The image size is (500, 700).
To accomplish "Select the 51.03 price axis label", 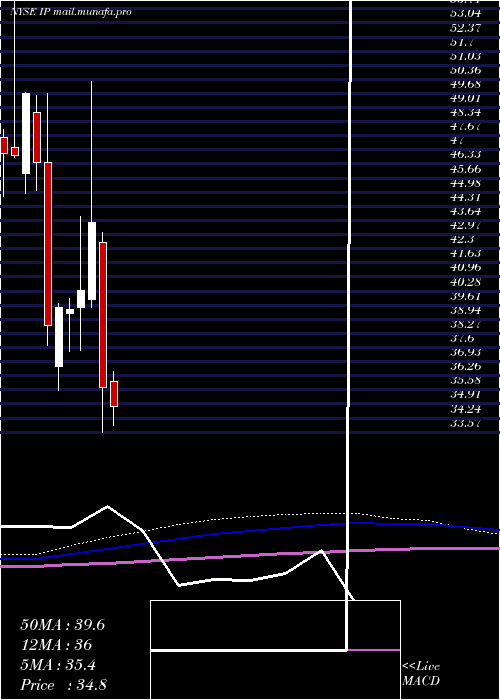I will tap(465, 56).
